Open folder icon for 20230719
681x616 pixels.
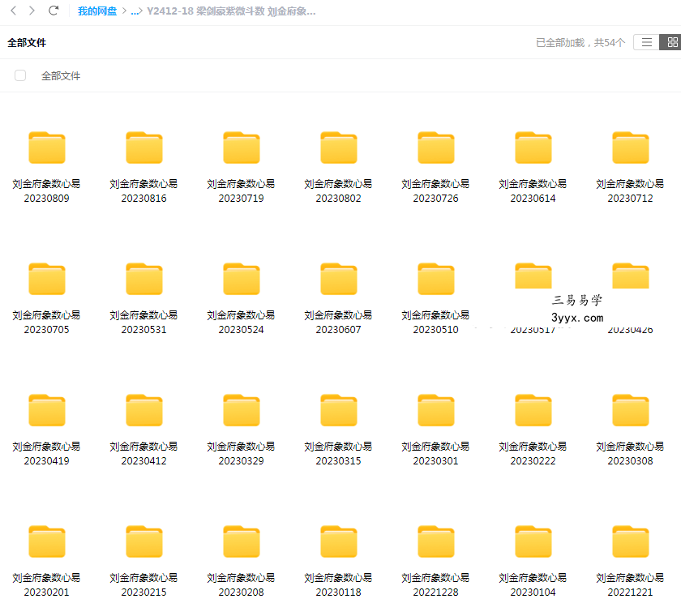242,148
